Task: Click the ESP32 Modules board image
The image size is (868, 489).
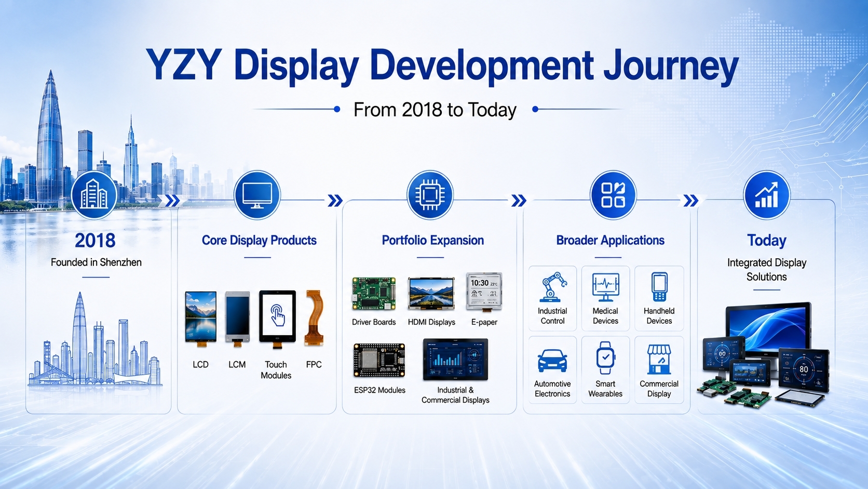Action: pos(379,360)
